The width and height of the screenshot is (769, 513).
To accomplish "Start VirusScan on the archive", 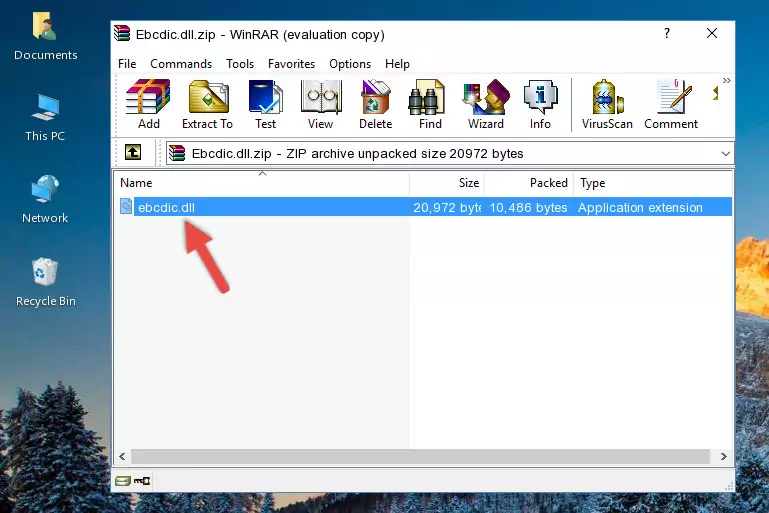I will click(x=607, y=104).
